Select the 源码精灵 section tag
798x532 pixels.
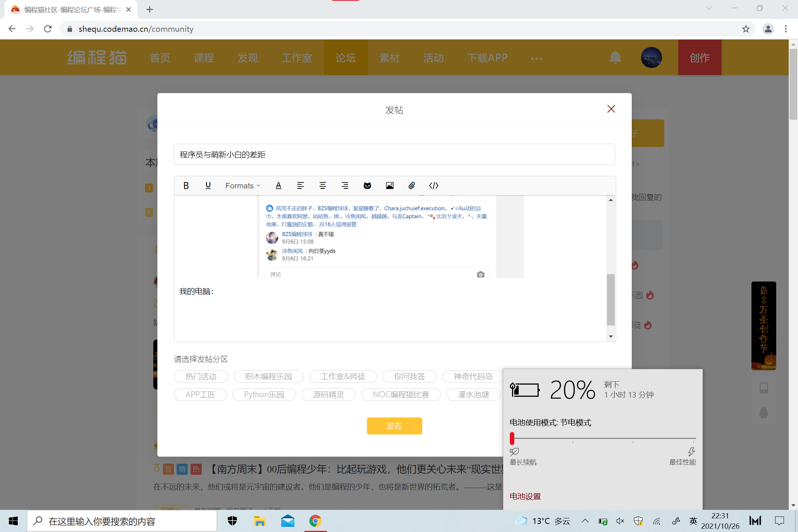pos(328,395)
